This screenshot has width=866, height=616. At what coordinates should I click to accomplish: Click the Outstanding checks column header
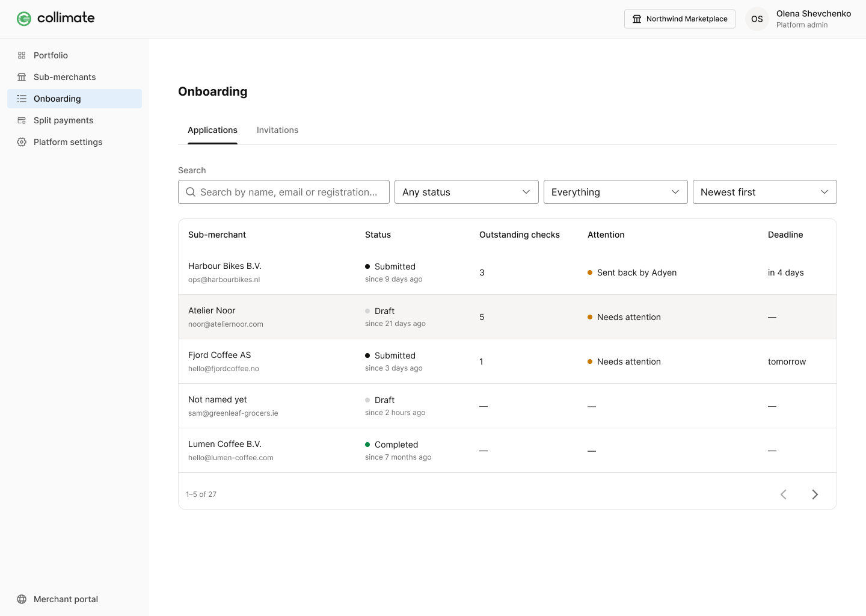point(520,235)
